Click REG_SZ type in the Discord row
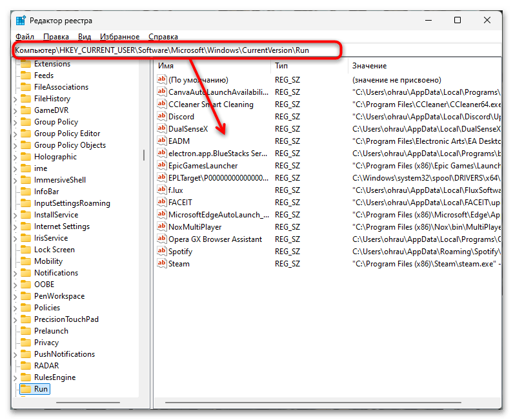The width and height of the screenshot is (513, 420). tap(287, 116)
